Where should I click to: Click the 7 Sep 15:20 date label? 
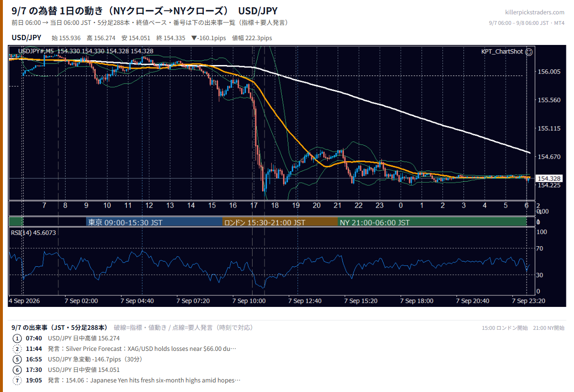point(361,301)
